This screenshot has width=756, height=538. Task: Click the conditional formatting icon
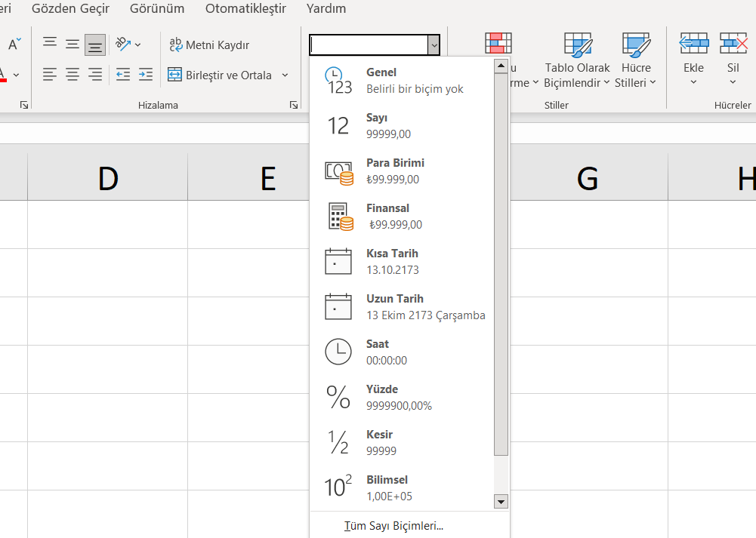click(498, 43)
